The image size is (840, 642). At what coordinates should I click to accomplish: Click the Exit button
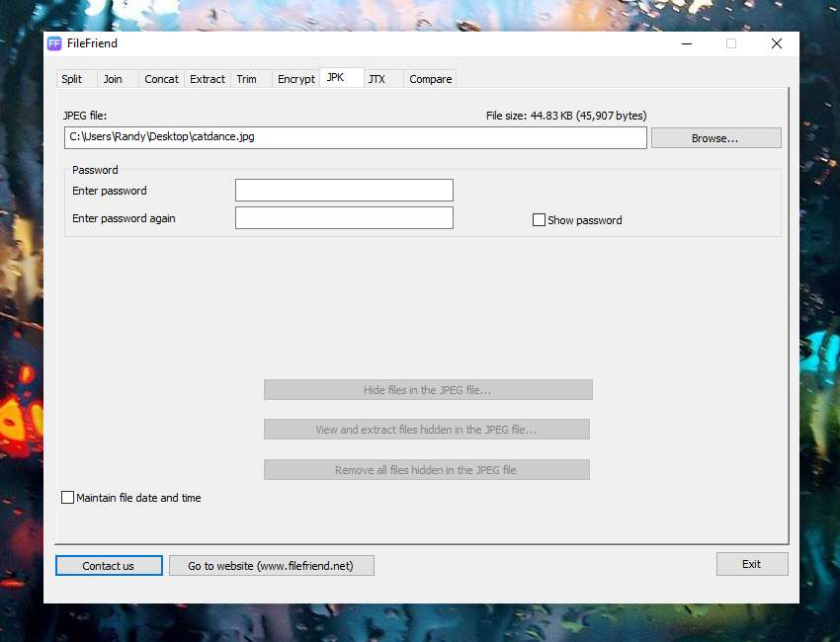[752, 564]
